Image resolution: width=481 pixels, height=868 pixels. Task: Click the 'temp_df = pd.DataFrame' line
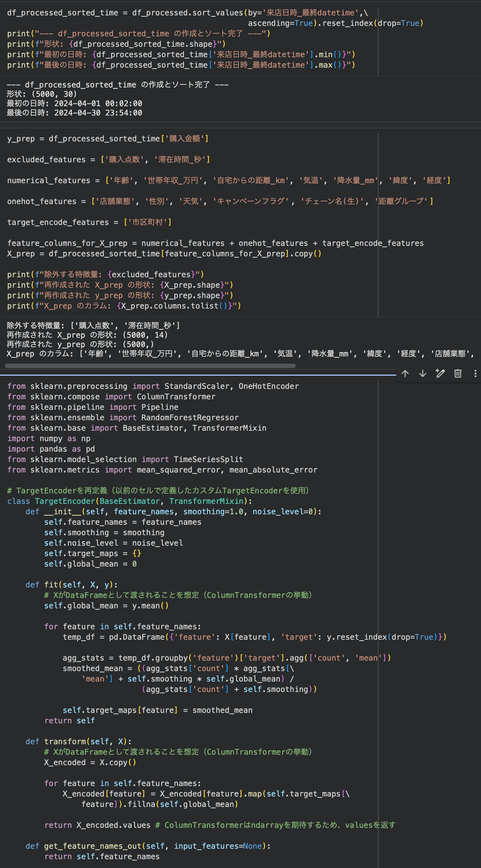pyautogui.click(x=255, y=637)
